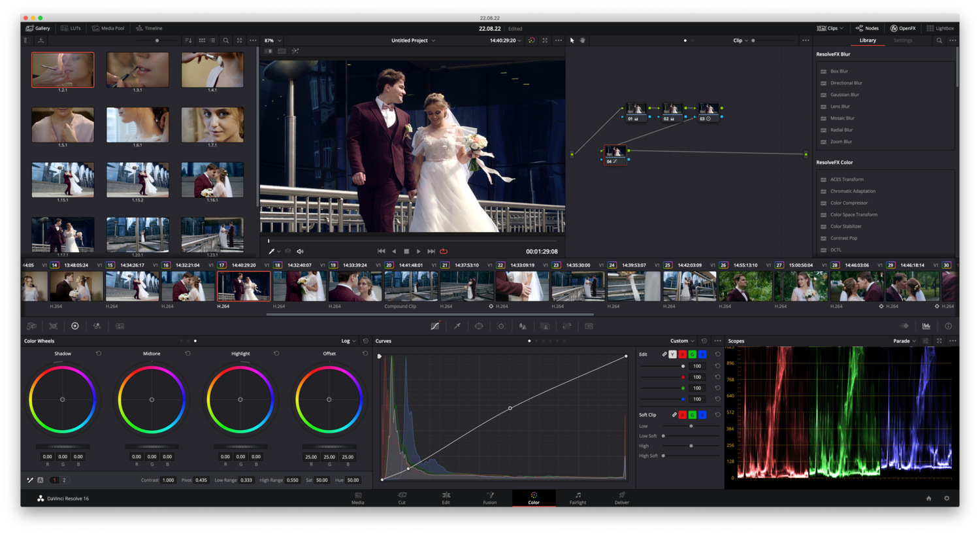Viewport: 980px width, 534px height.
Task: Open scope settings sliders icon
Action: (x=926, y=341)
